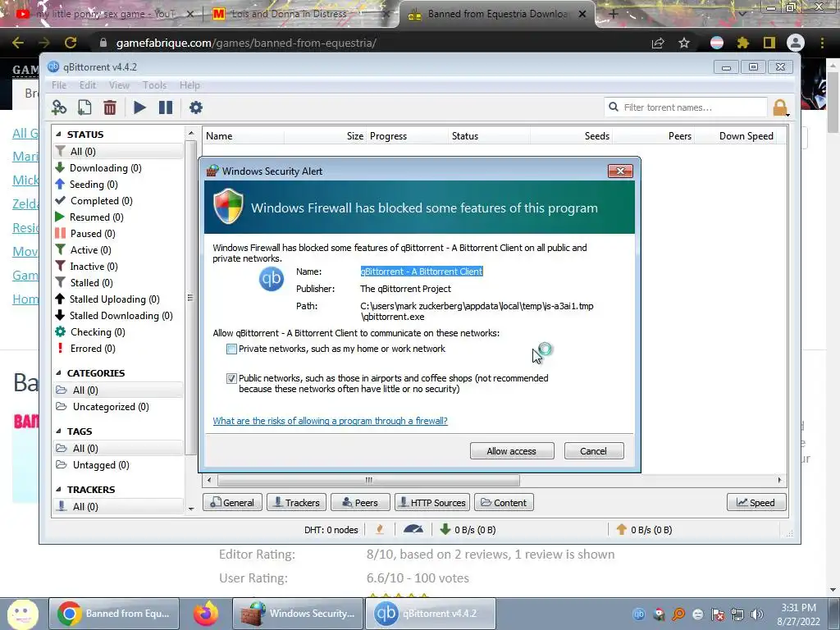Screen dimensions: 840x630
Task: Open Chrome side panel icon
Action: (x=769, y=43)
